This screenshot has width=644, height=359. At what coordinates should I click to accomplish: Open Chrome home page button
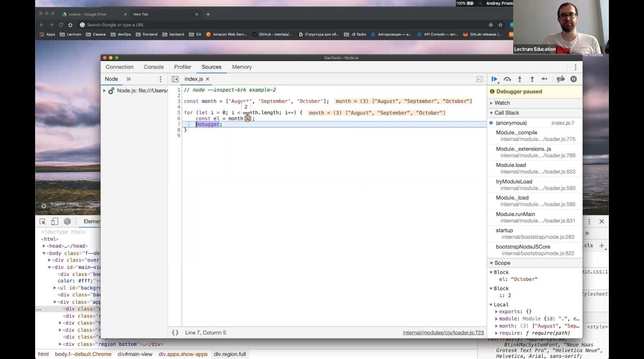point(70,25)
